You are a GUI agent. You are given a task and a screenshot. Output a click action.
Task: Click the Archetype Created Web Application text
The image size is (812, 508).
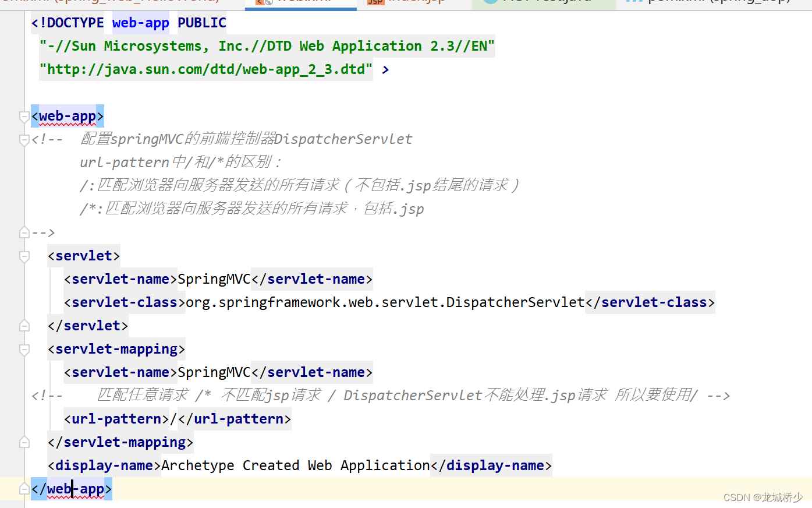pyautogui.click(x=294, y=465)
